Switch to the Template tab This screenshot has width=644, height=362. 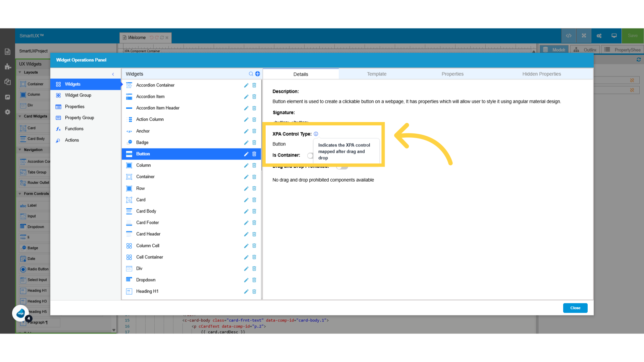[x=376, y=74]
